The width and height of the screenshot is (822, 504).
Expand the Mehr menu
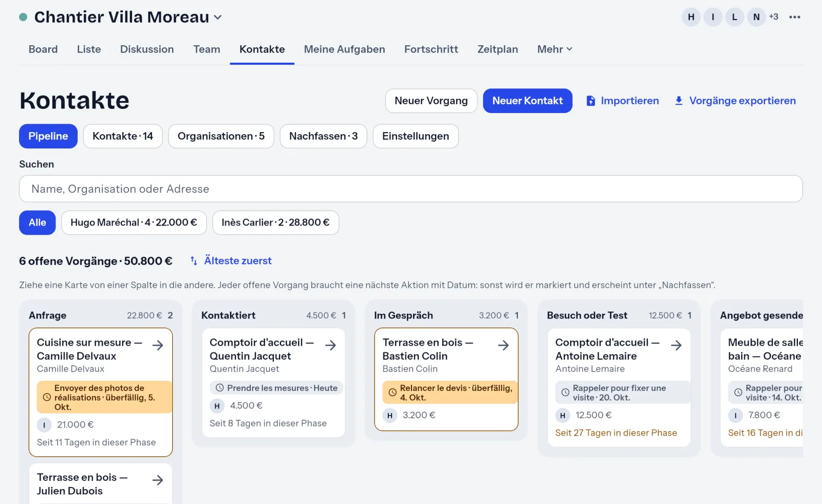click(x=555, y=49)
